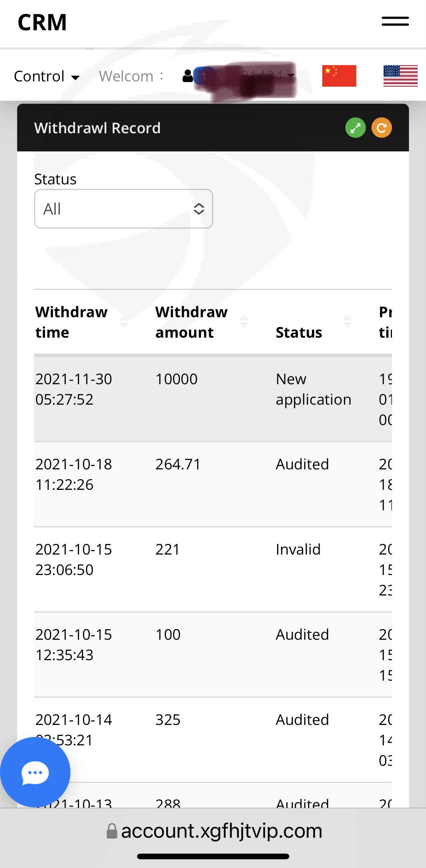Sort by Status column
426x868 pixels.
click(347, 322)
